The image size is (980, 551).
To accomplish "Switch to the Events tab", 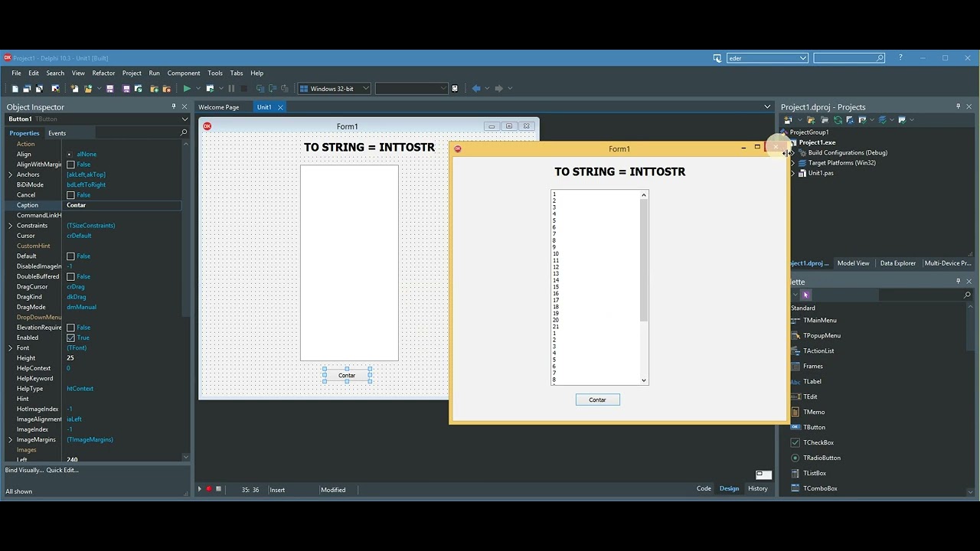I will 57,133.
